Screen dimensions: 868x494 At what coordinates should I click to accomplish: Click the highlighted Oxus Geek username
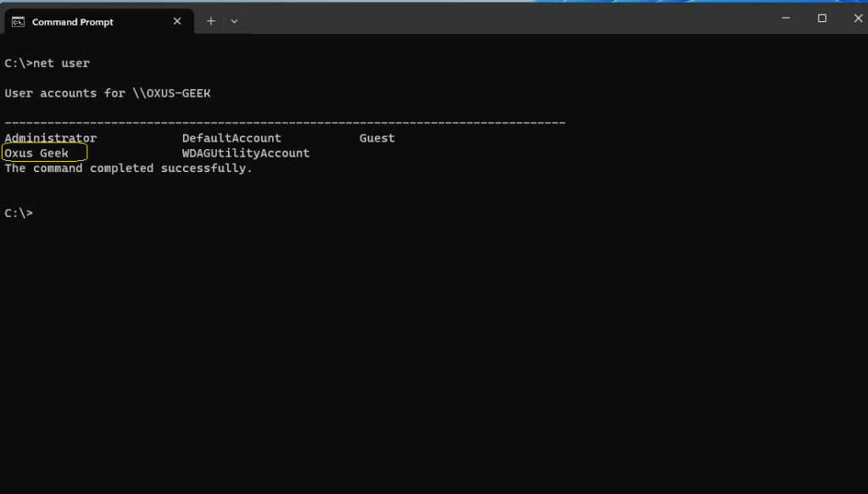pyautogui.click(x=36, y=153)
